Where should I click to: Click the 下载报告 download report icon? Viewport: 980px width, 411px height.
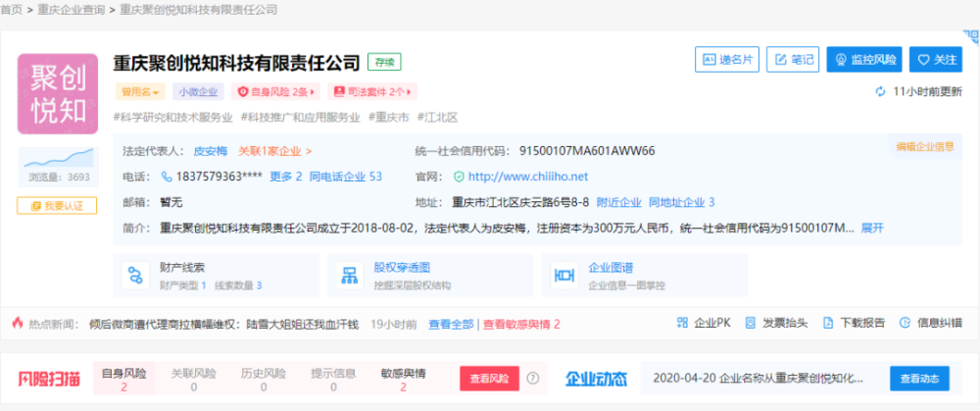click(828, 323)
